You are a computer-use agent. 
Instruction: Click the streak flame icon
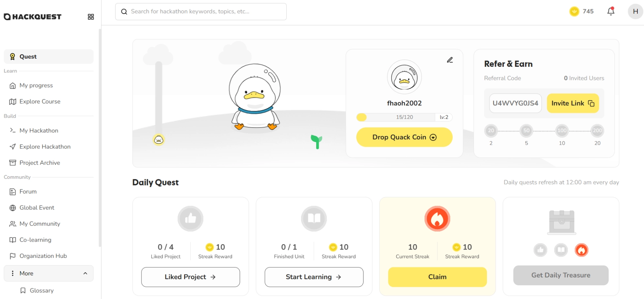[437, 219]
